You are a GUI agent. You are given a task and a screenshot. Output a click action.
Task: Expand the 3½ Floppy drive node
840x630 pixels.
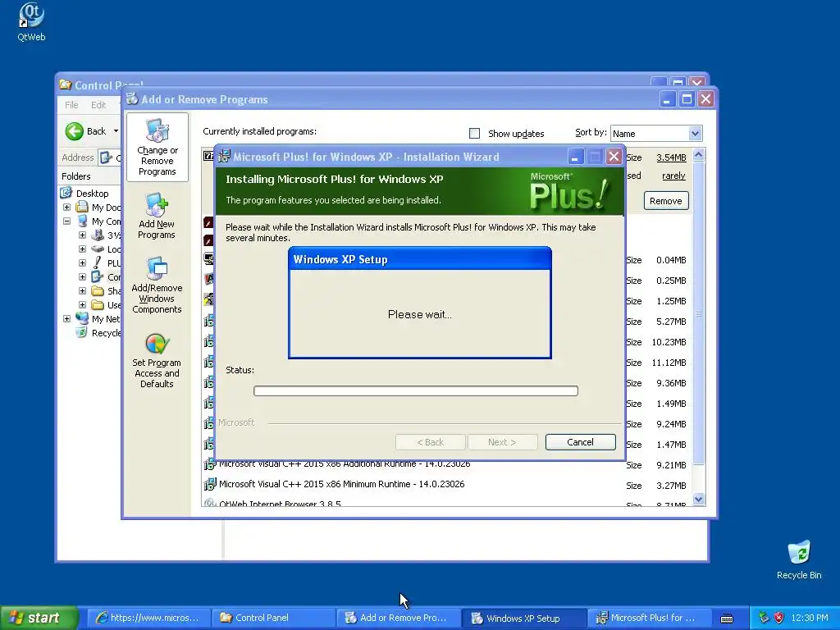coord(83,235)
